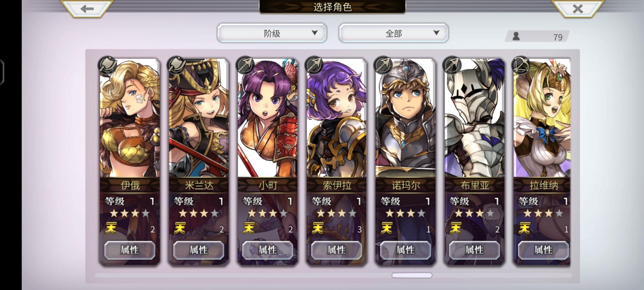Close the 选择角色 screen
Screen dimensions: 644x290
[x=578, y=9]
